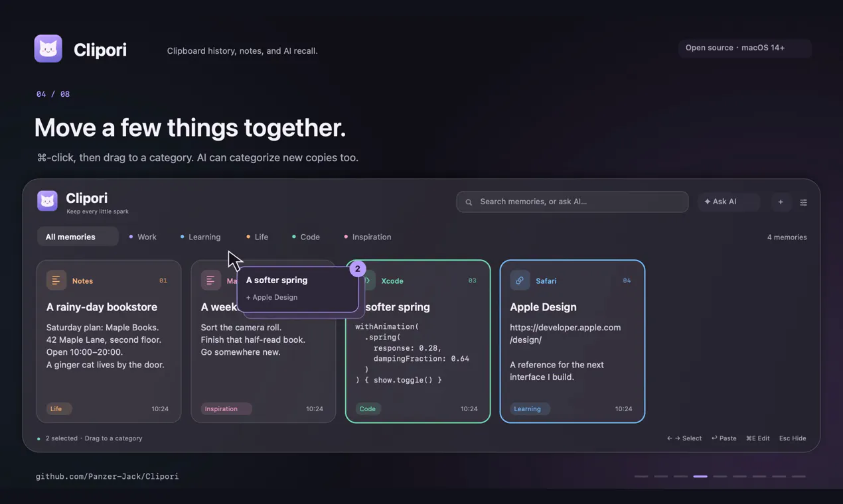The height and width of the screenshot is (504, 843).
Task: Click the Clipori cat logo in page header
Action: point(48,48)
